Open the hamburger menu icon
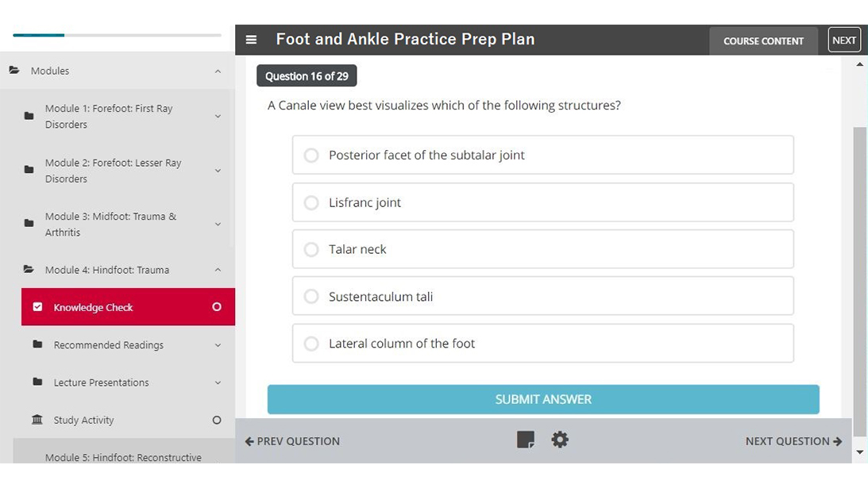Screen dimensions: 868x488 coord(251,40)
